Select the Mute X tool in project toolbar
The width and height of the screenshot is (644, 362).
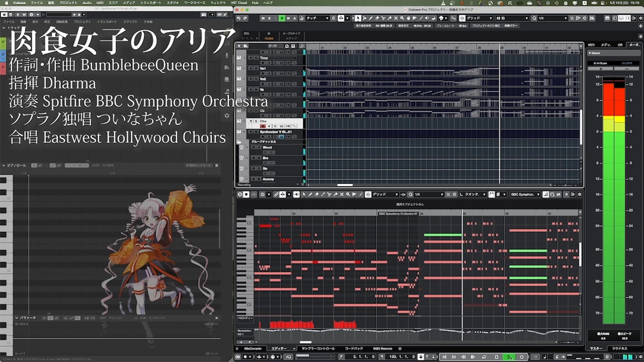tap(396, 18)
